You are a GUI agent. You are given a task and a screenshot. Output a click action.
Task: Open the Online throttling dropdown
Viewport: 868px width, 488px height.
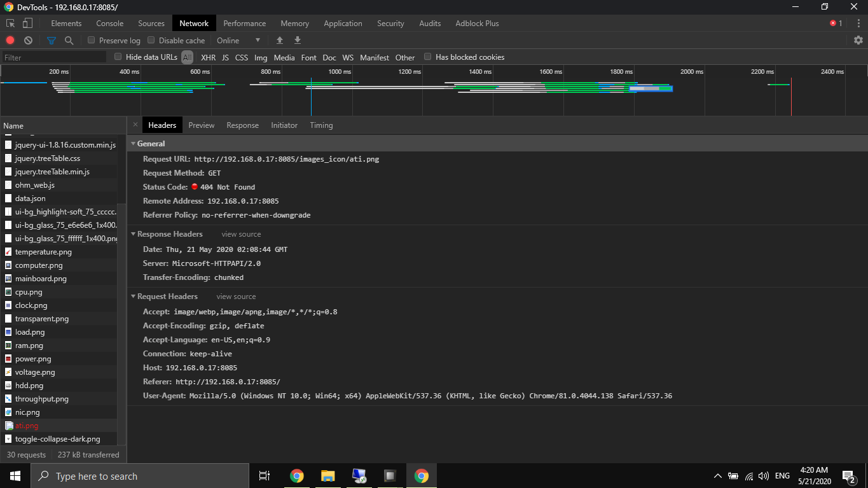(239, 39)
